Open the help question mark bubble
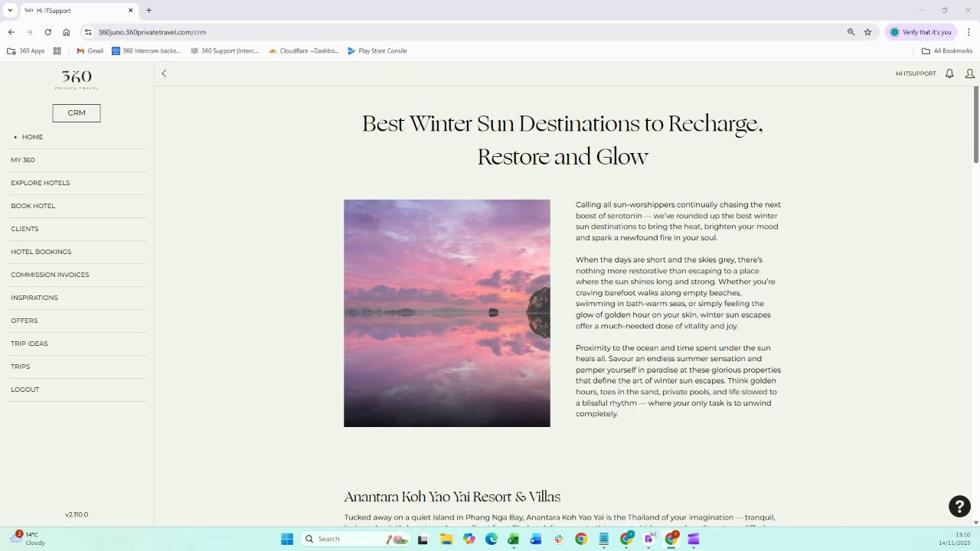Image resolution: width=980 pixels, height=551 pixels. tap(959, 506)
